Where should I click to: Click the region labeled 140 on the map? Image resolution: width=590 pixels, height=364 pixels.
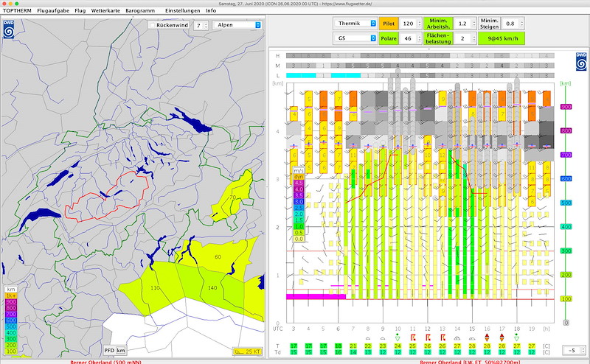pyautogui.click(x=212, y=287)
